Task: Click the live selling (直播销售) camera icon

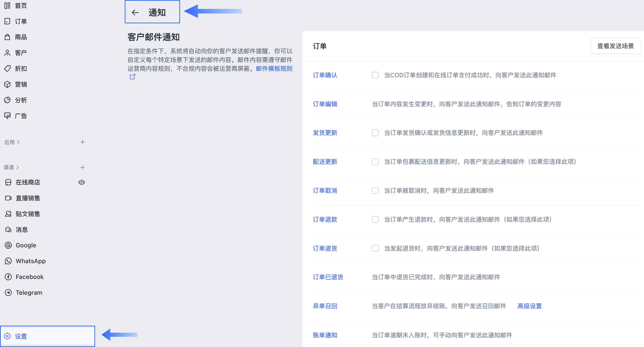Action: (8, 198)
